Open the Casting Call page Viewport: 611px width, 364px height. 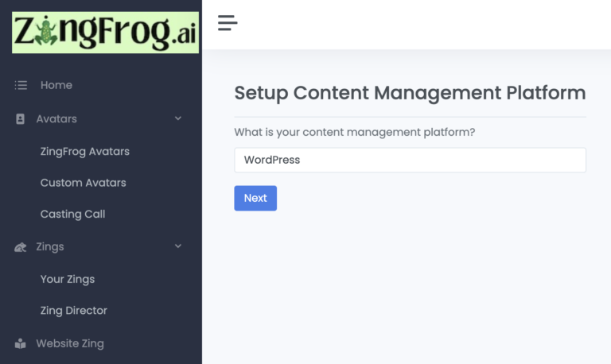(x=73, y=214)
